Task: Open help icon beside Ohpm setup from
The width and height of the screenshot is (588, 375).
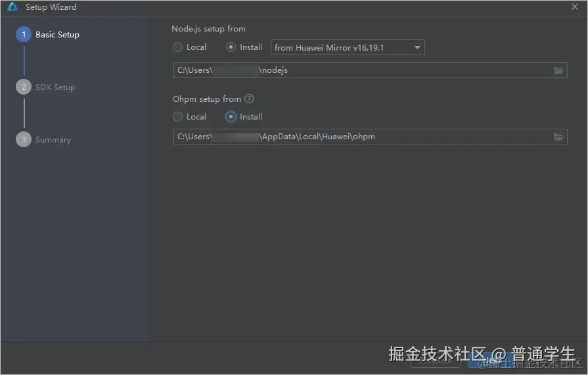Action: pos(249,99)
